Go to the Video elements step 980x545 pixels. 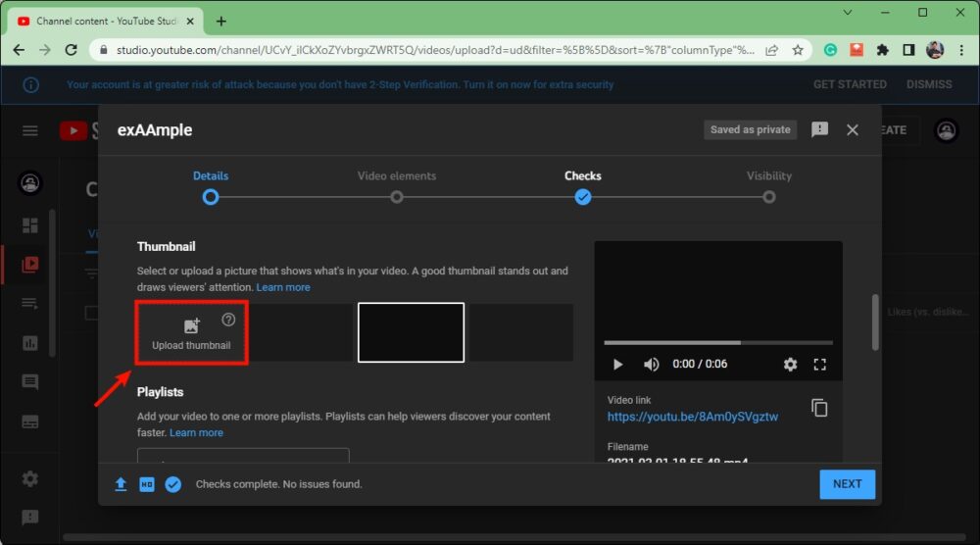click(397, 196)
